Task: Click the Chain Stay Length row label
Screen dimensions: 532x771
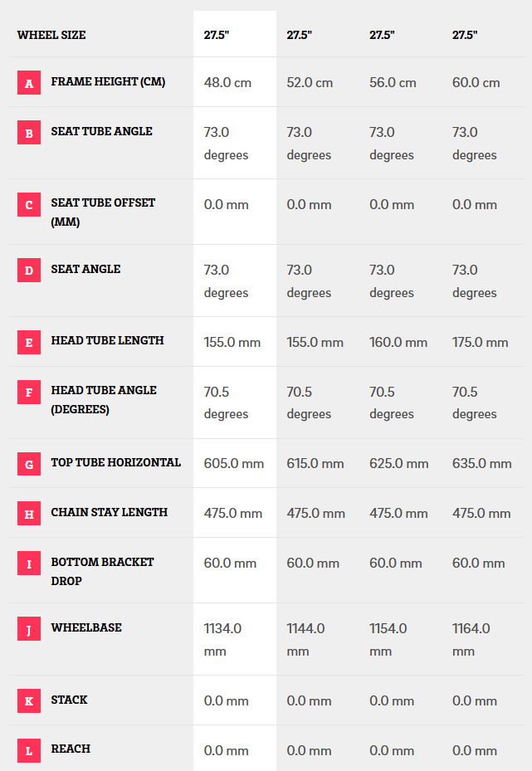Action: 110,513
